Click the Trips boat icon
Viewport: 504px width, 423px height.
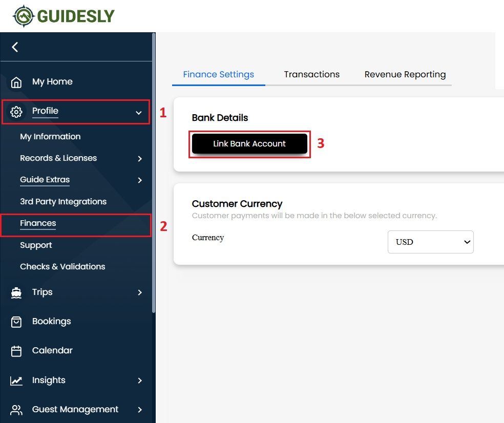point(16,292)
